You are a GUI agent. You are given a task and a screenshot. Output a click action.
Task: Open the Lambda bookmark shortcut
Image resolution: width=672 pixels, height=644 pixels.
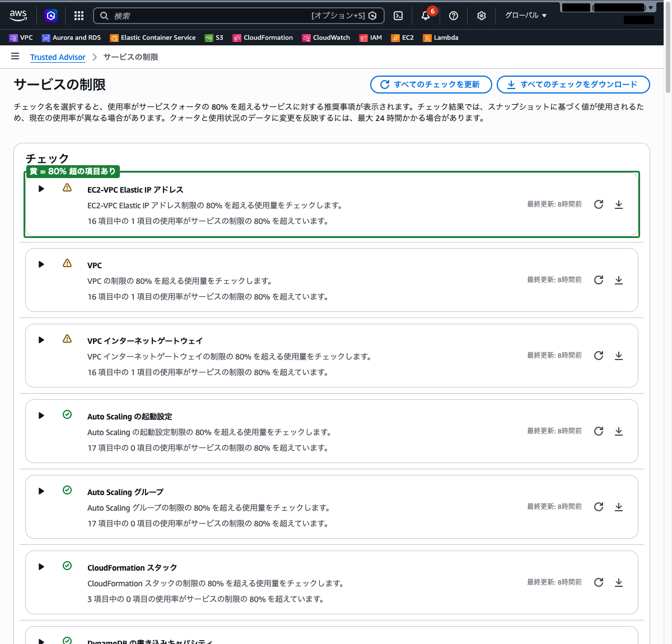pyautogui.click(x=441, y=38)
